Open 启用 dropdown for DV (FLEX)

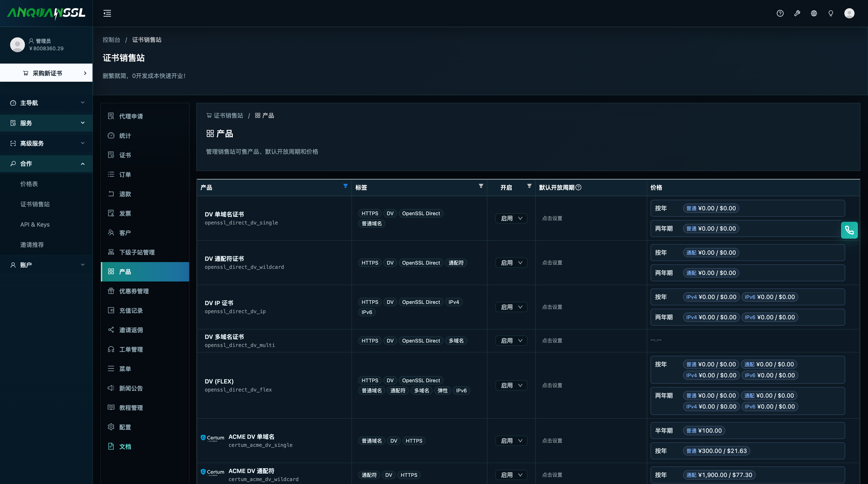tap(511, 385)
